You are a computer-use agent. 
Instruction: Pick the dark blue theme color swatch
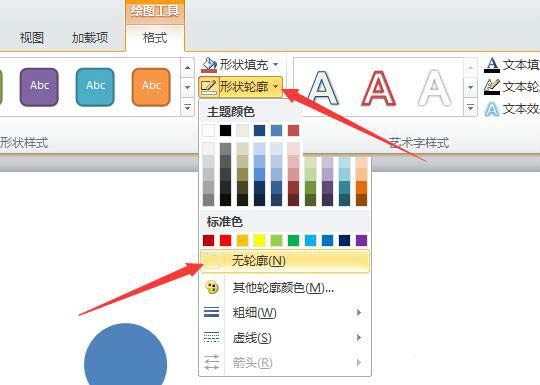coord(259,131)
